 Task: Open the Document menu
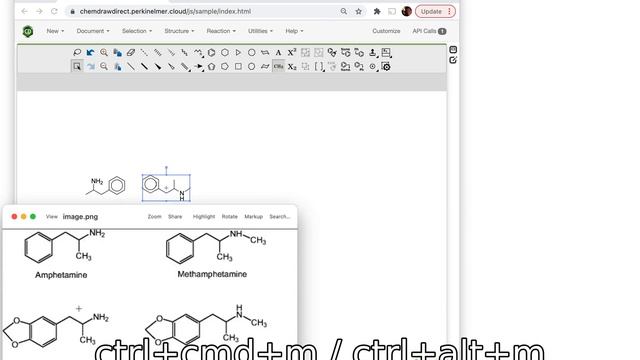(93, 31)
